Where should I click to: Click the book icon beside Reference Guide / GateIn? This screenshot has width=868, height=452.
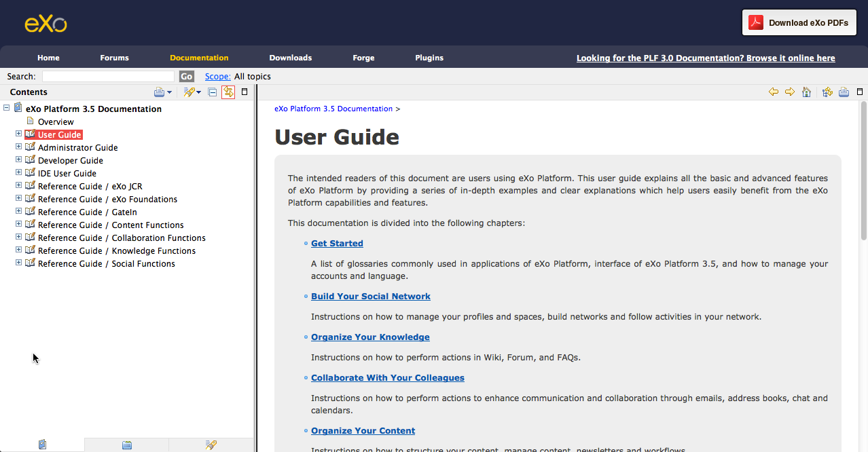[30, 211]
